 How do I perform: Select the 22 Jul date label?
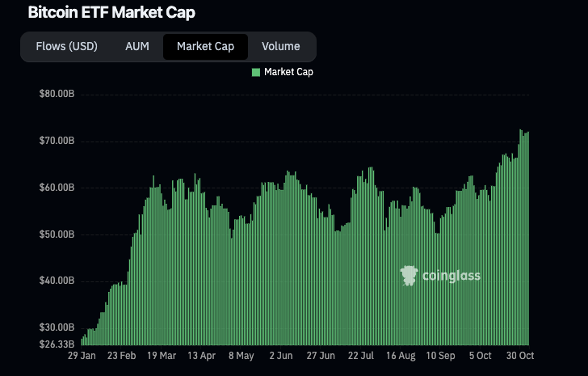(360, 355)
